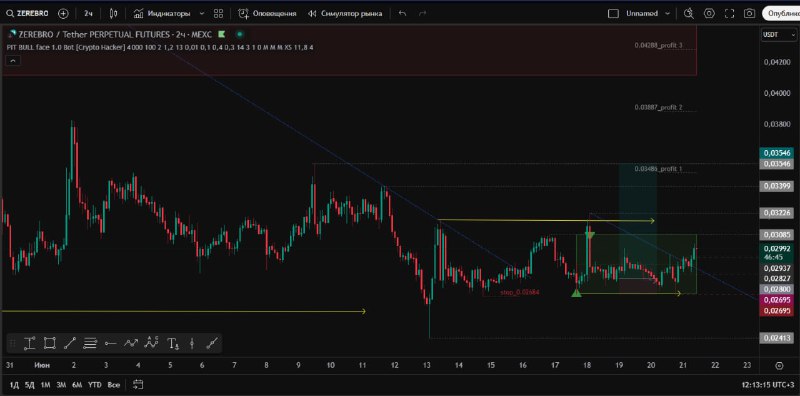800x396 pixels.
Task: Select the rectangle drawing tool
Action: [x=49, y=343]
